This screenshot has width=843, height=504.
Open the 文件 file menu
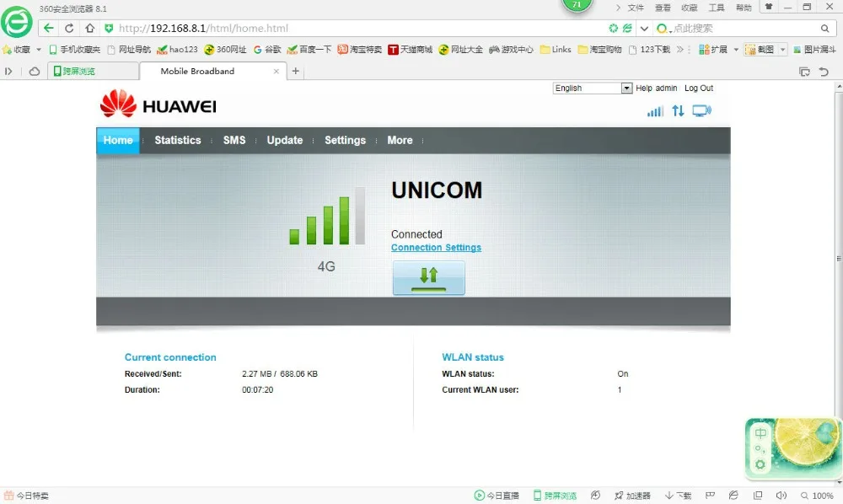(x=636, y=8)
